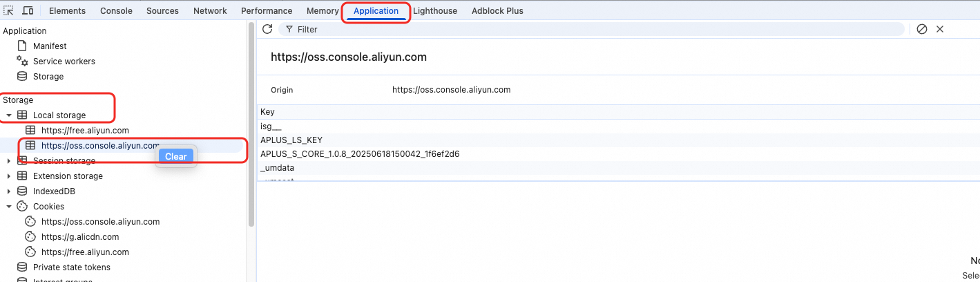Click cookie icon beside g.alicdn.com
The image size is (980, 282).
tap(30, 237)
